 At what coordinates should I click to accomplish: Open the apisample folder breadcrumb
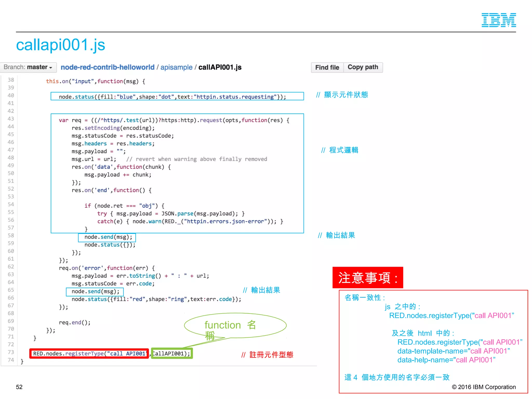click(x=176, y=67)
